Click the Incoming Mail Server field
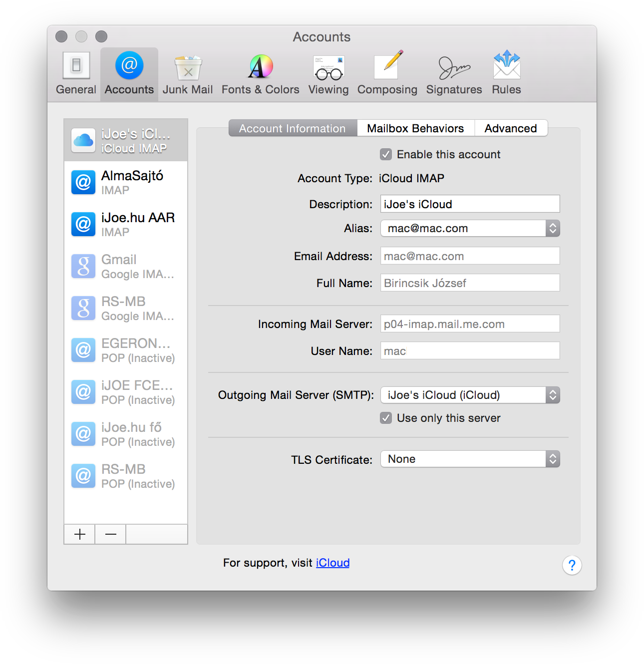 470,324
